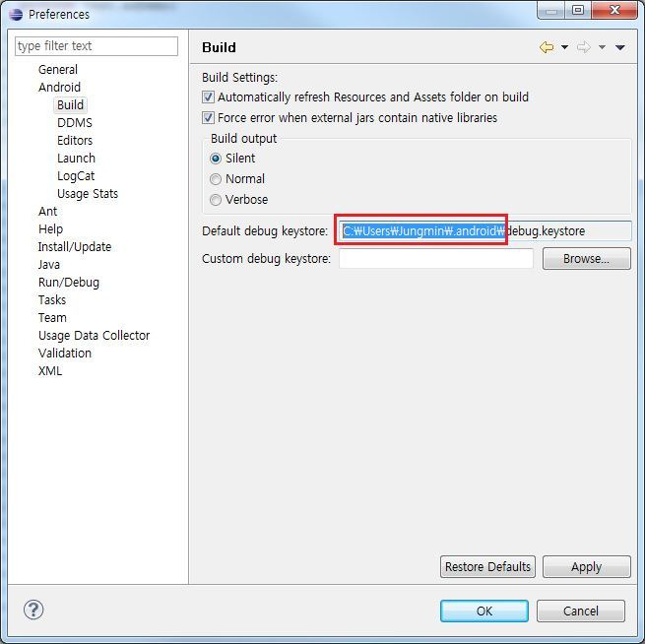
Task: Click the minimize window button
Action: point(551,11)
